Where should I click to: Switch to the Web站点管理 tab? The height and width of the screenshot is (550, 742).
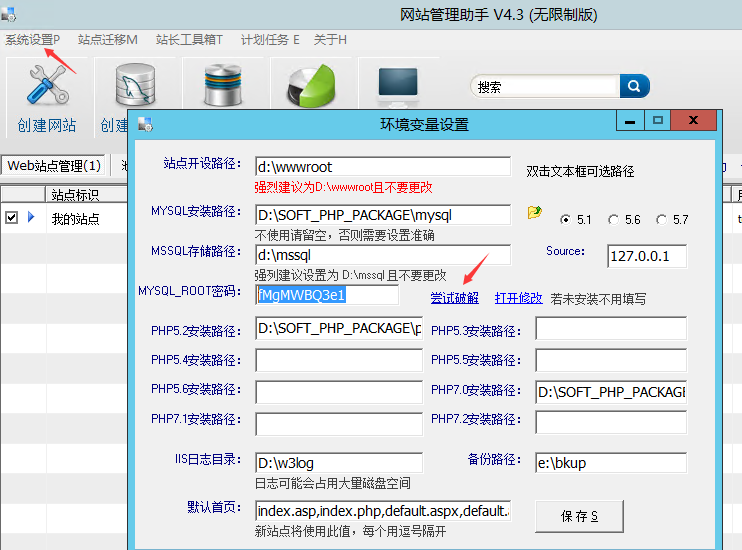pos(54,166)
